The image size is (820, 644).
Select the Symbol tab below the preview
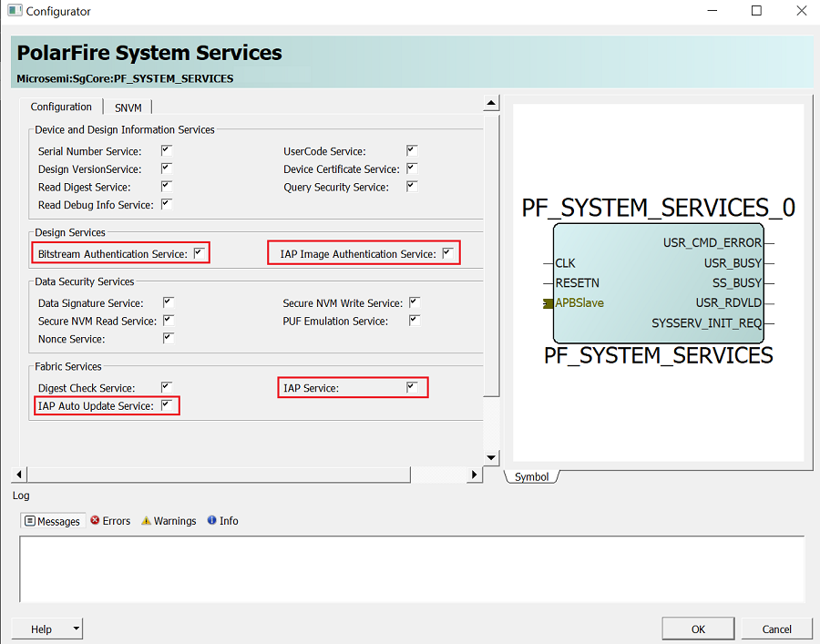point(531,476)
